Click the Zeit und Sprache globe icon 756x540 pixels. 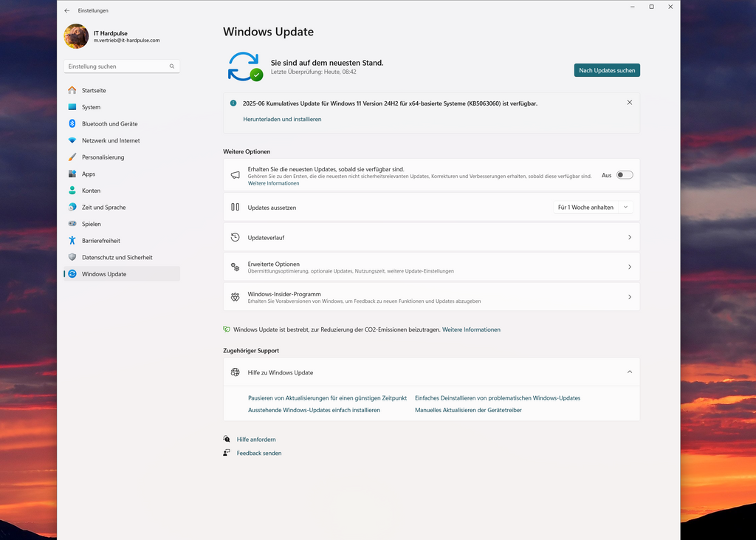point(72,208)
